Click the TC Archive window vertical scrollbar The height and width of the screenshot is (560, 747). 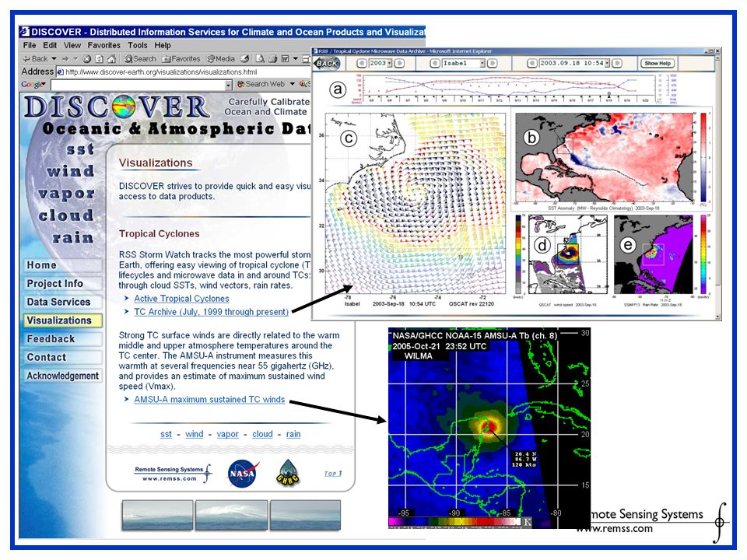(x=718, y=186)
